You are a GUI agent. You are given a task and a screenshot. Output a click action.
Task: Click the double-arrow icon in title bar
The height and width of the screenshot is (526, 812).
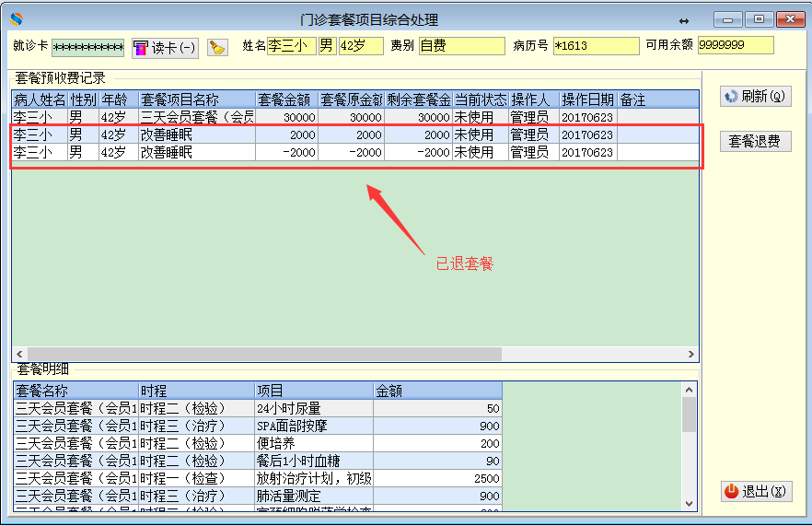[683, 21]
